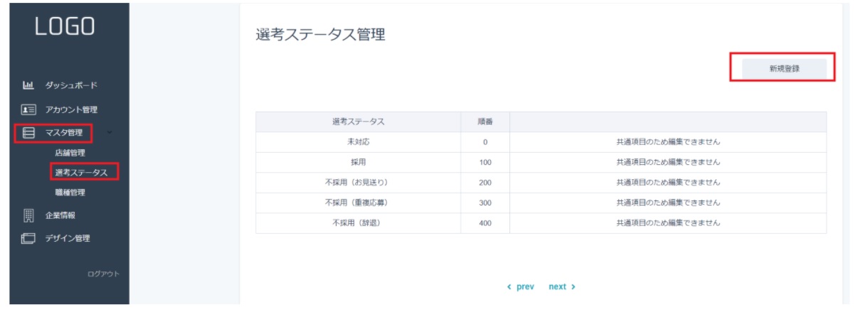This screenshot has height=322, width=868.
Task: Collapse the マスタ管理 submenu chevron
Action: tap(109, 132)
